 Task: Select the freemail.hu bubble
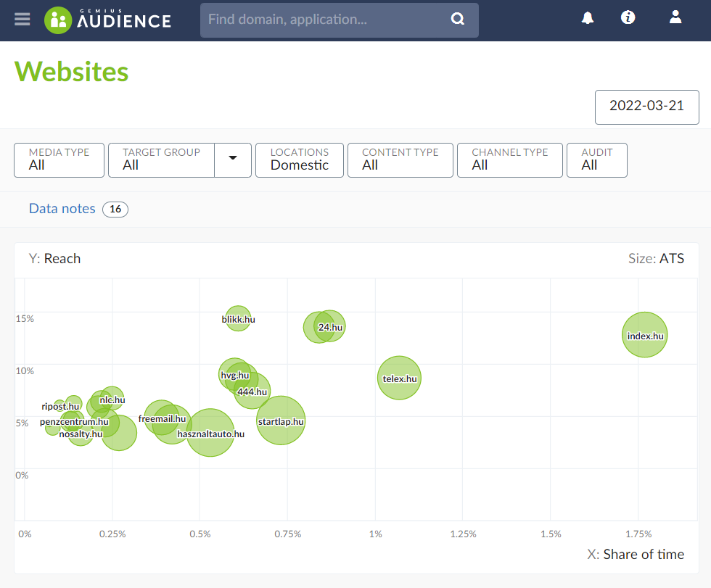pyautogui.click(x=161, y=418)
